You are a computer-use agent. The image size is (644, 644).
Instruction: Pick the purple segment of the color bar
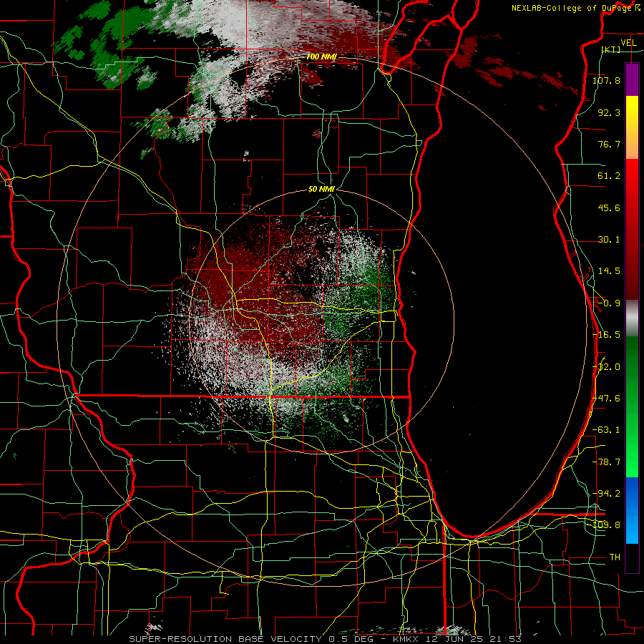click(x=632, y=79)
